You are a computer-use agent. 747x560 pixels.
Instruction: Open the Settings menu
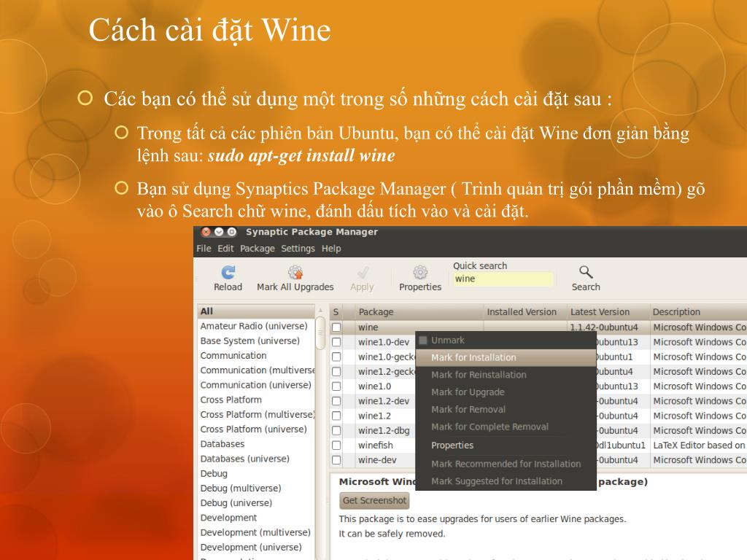298,249
